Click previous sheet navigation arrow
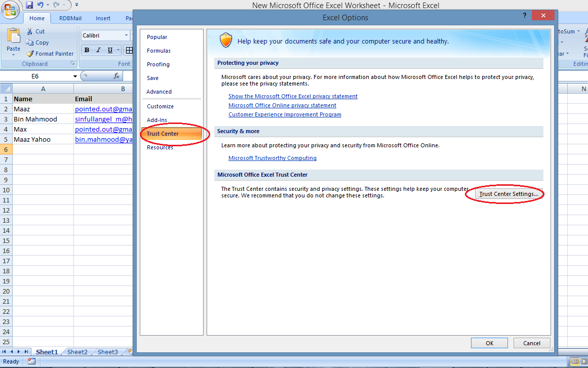This screenshot has height=368, width=588. coord(11,351)
